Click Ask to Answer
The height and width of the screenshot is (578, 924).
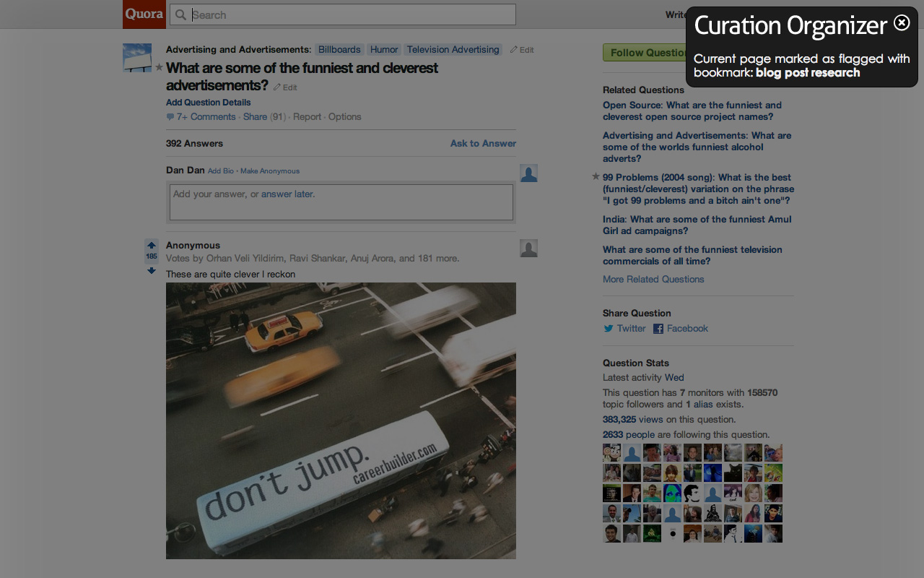pyautogui.click(x=483, y=143)
